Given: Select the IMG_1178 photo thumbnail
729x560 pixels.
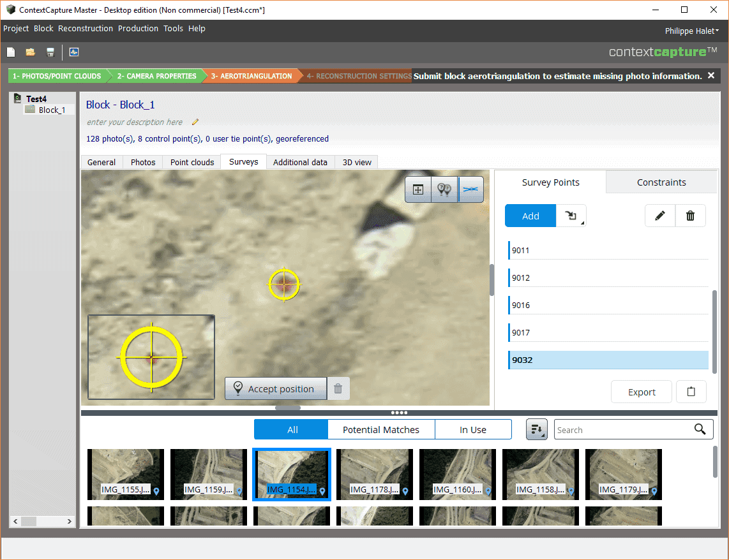Looking at the screenshot, I should 375,475.
